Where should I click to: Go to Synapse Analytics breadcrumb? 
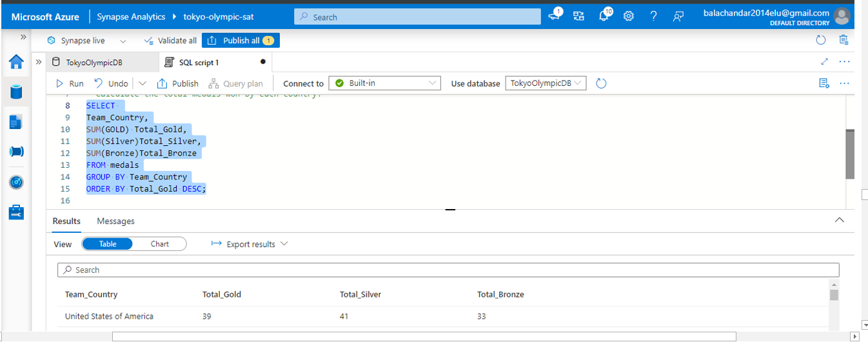pos(131,17)
